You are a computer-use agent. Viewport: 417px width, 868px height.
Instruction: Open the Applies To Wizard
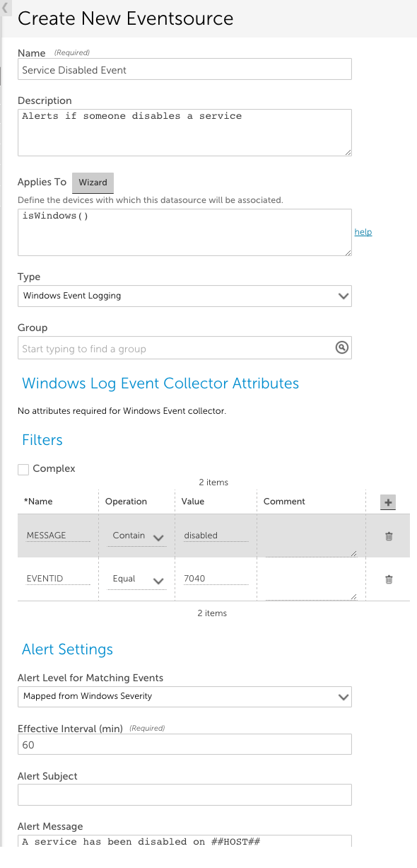pos(93,183)
